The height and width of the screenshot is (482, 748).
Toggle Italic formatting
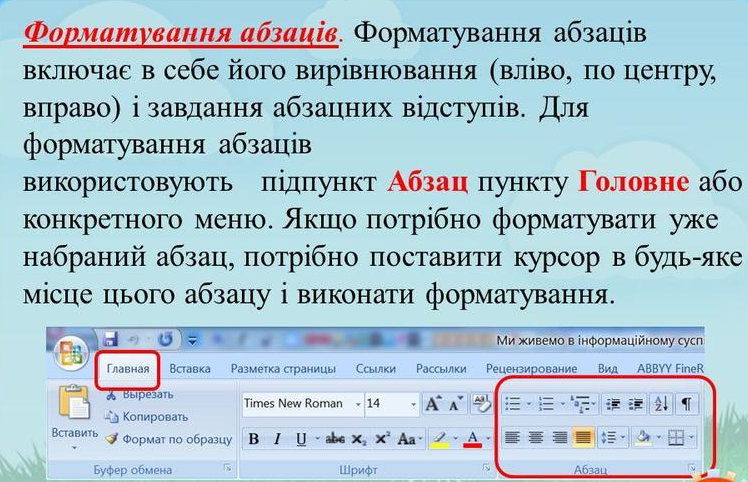click(277, 439)
